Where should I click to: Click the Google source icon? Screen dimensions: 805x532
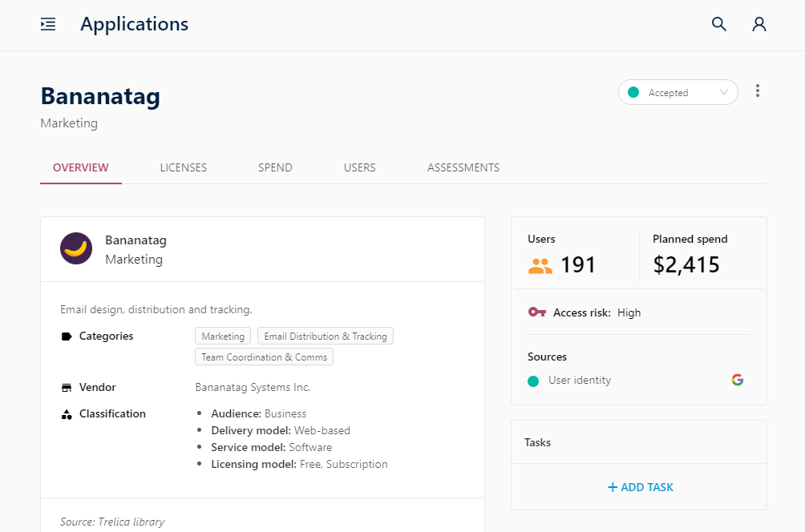pos(737,380)
